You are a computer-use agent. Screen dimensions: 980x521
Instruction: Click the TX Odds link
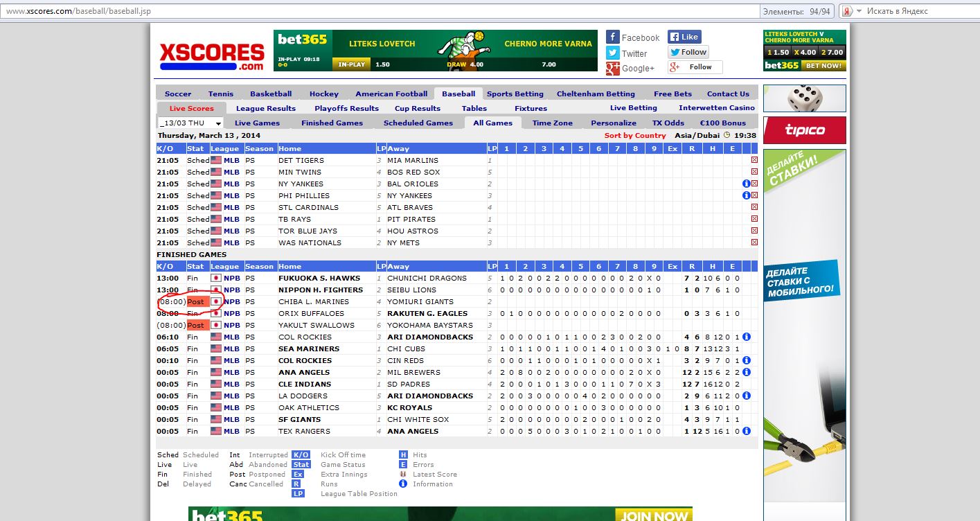point(668,123)
